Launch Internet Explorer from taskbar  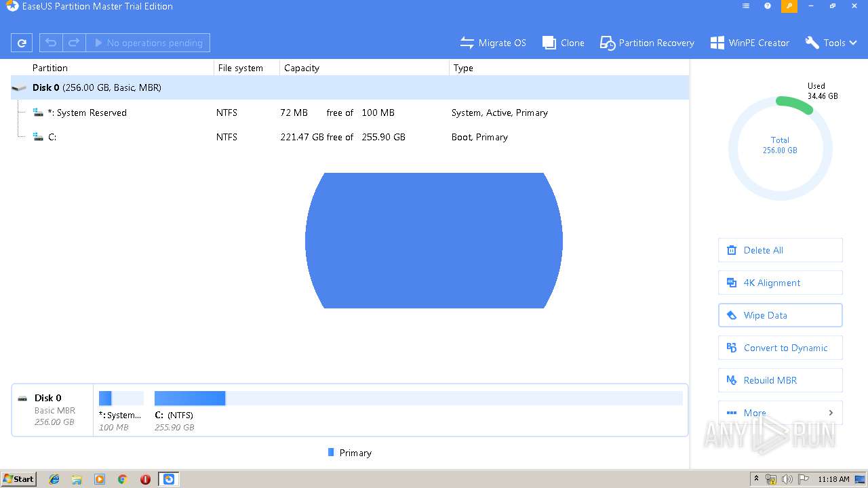click(x=54, y=479)
